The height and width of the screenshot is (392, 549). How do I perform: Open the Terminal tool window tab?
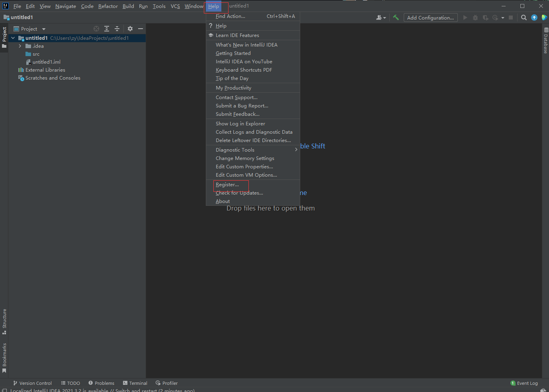(135, 383)
